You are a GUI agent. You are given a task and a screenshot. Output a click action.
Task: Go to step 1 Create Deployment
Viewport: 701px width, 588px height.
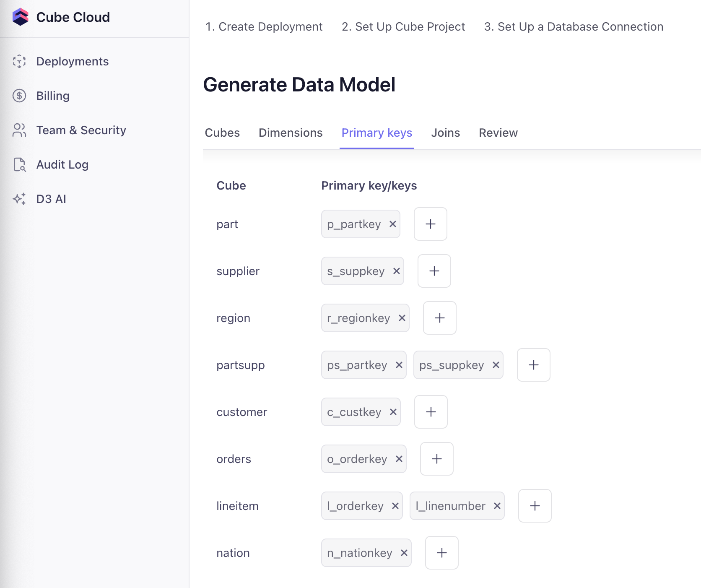264,27
